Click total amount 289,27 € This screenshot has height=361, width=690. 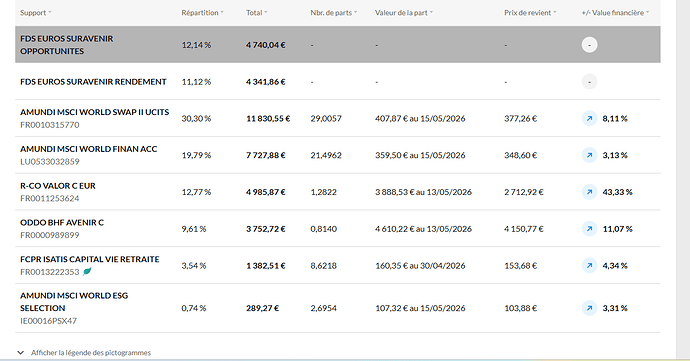coord(263,308)
